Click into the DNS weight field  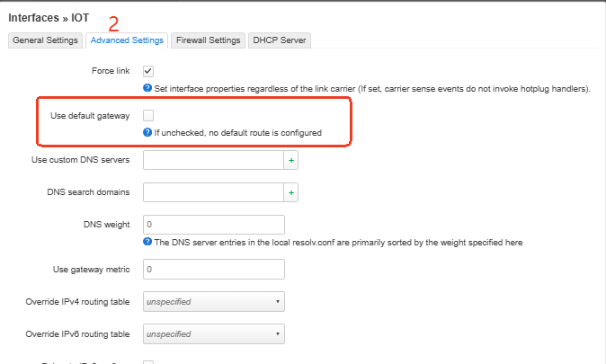click(214, 225)
